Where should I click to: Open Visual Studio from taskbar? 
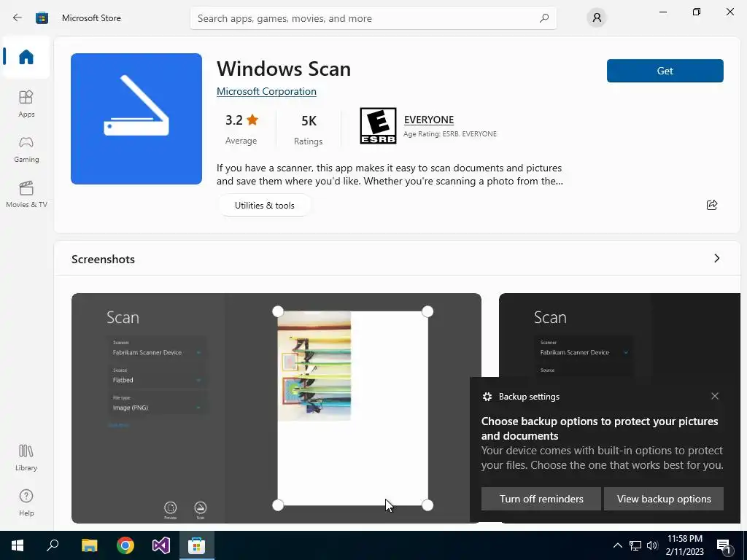[x=161, y=545]
